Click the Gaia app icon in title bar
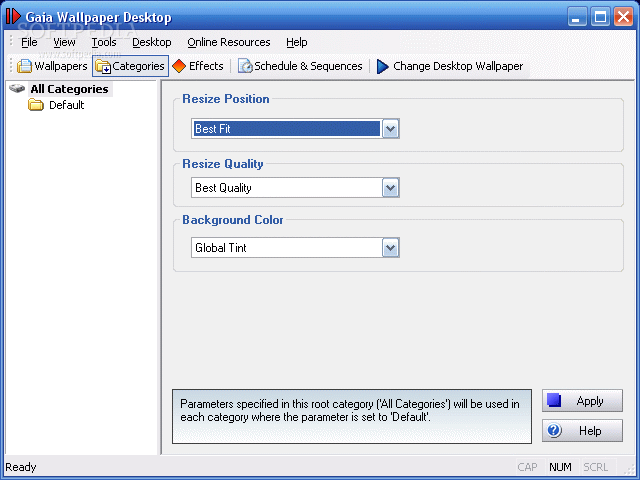Viewport: 640px width, 480px height. coord(13,17)
